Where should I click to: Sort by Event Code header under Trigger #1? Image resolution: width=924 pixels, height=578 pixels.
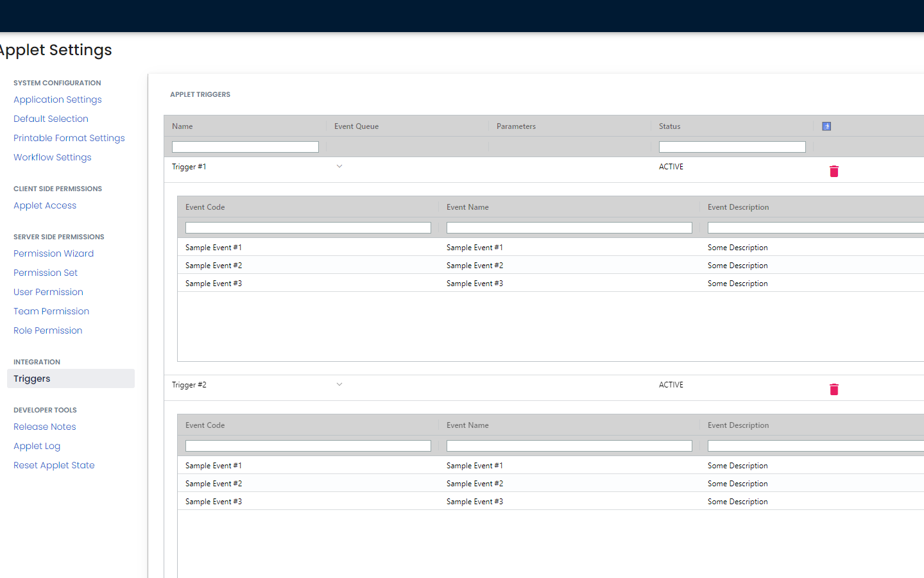click(205, 207)
